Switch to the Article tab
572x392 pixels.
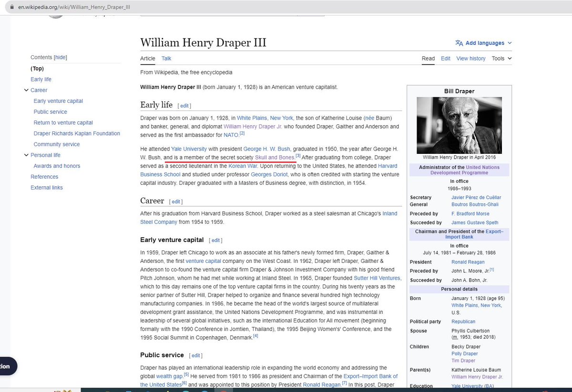[148, 59]
